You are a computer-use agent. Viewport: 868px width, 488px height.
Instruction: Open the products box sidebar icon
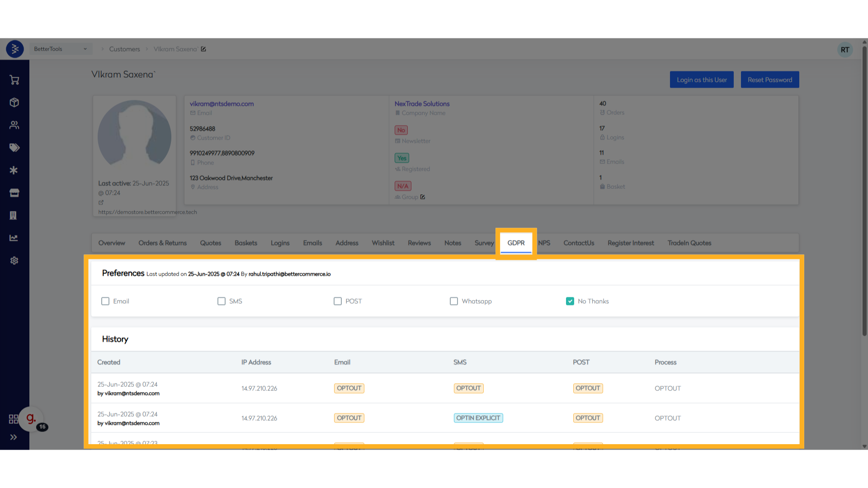click(14, 103)
